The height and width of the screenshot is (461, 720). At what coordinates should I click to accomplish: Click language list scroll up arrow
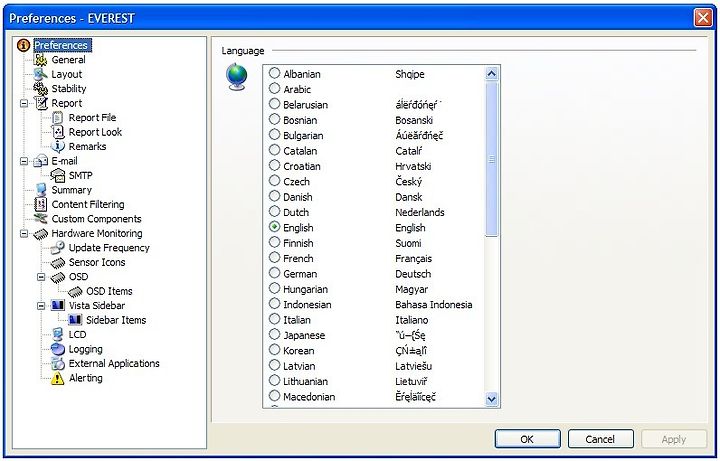pos(491,73)
